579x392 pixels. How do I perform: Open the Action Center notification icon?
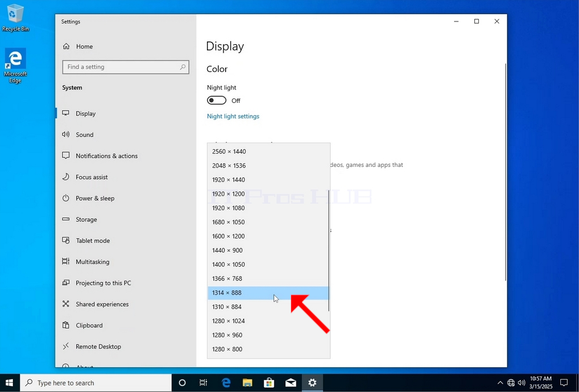click(x=564, y=383)
